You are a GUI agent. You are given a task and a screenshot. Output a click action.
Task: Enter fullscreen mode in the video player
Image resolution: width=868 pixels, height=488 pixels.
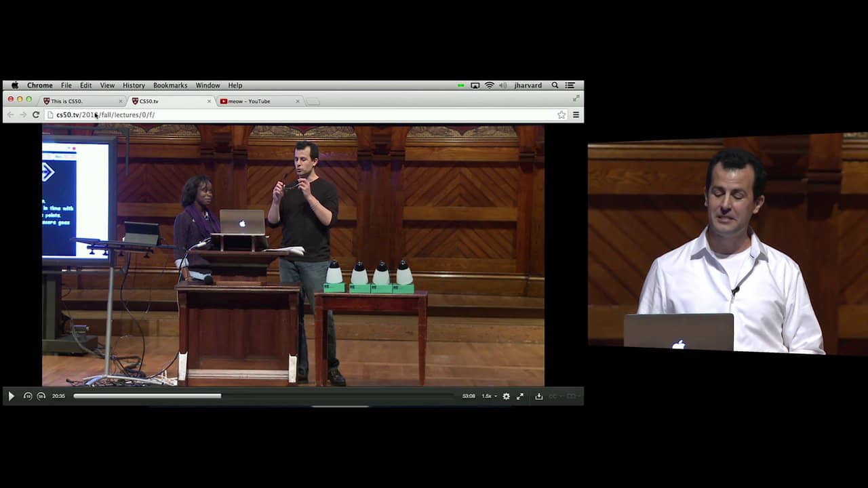[x=520, y=396]
